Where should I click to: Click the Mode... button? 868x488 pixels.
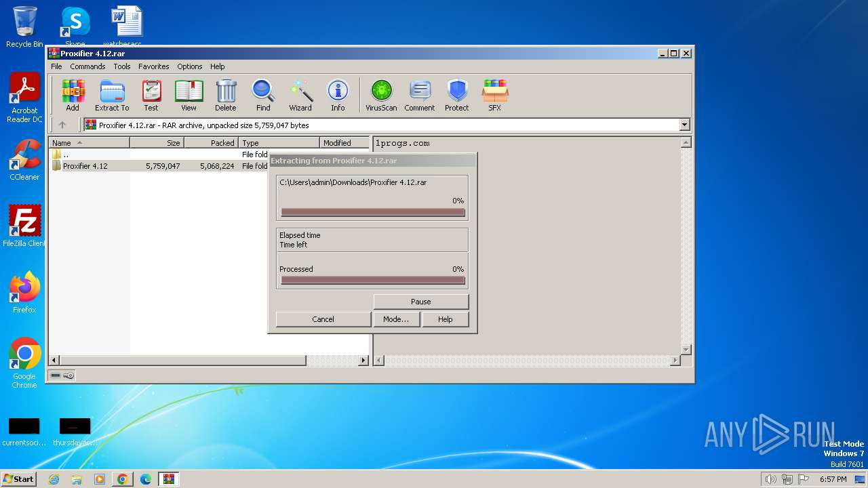point(396,319)
